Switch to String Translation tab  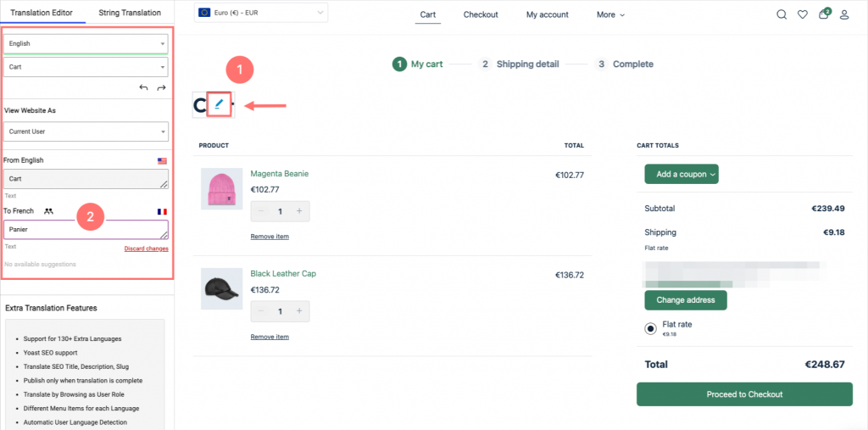(130, 13)
